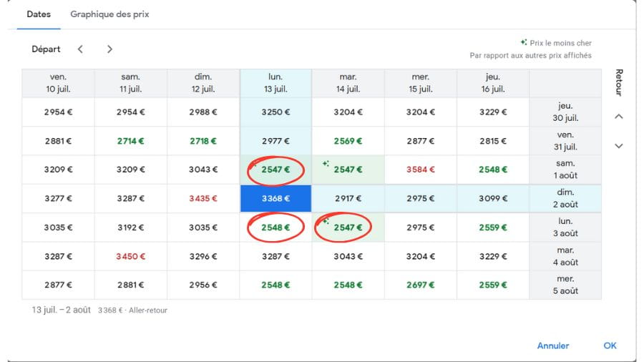Choose the green 2569 € price

tap(348, 141)
